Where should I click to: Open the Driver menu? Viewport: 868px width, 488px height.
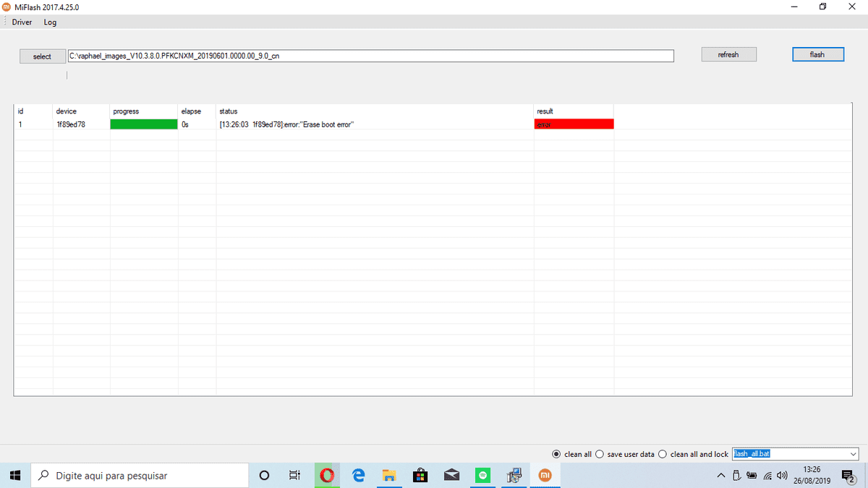[22, 22]
